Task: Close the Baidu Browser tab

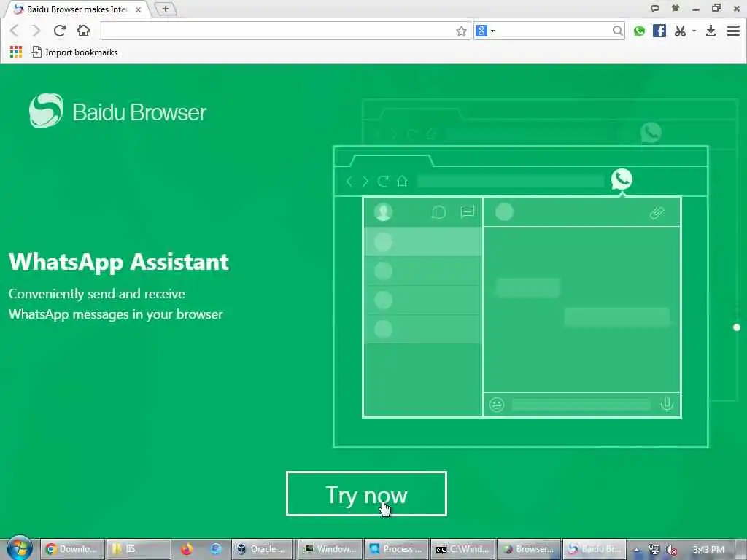Action: click(138, 9)
